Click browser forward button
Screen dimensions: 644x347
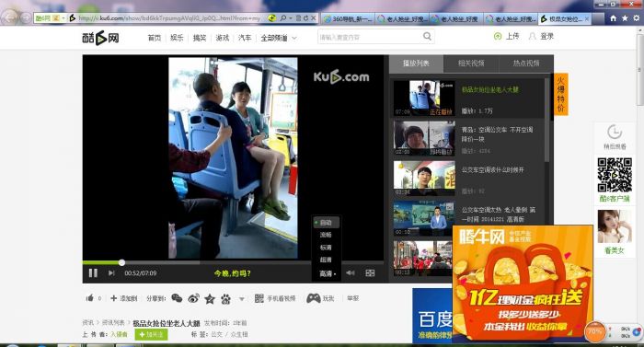pyautogui.click(x=26, y=17)
